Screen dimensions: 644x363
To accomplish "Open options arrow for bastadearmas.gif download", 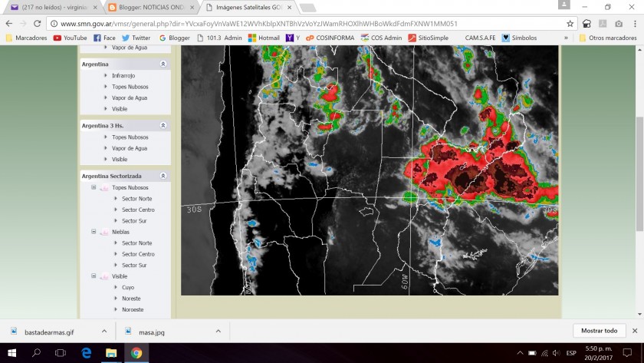I will click(x=104, y=331).
